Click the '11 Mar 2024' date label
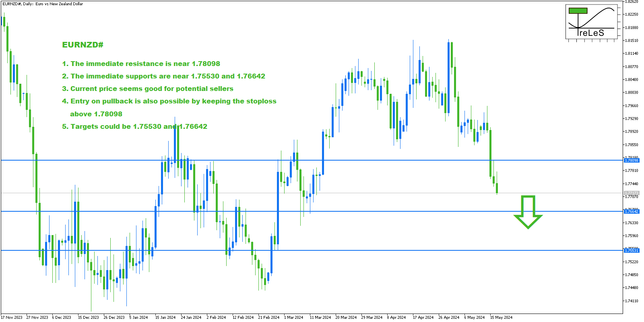The height and width of the screenshot is (322, 644). [x=320, y=318]
